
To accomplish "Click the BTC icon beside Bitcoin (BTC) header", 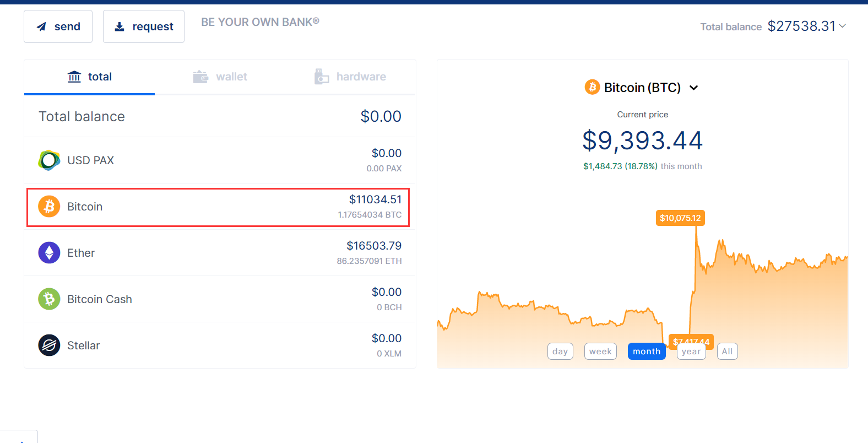I will 592,87.
